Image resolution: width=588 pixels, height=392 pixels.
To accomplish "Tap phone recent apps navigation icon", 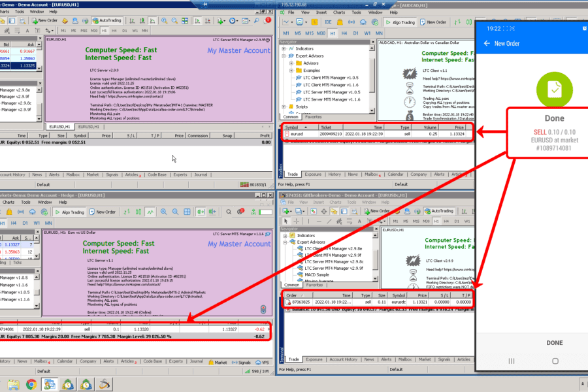I will (x=512, y=361).
